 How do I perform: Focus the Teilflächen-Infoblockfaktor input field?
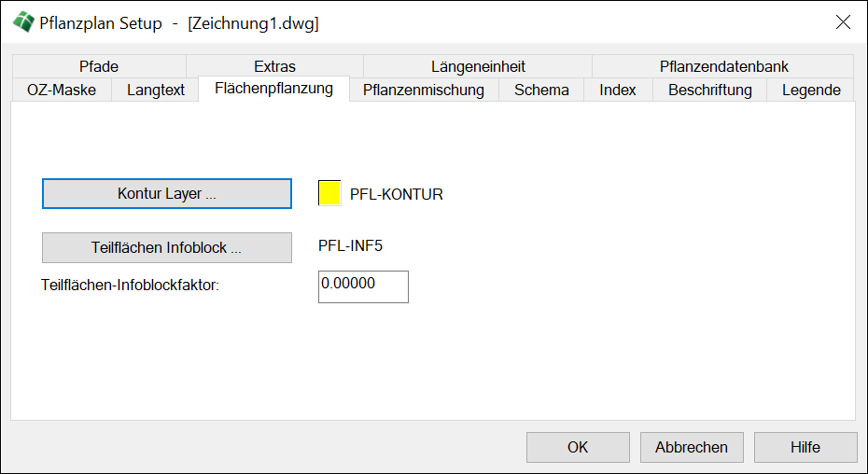[363, 286]
